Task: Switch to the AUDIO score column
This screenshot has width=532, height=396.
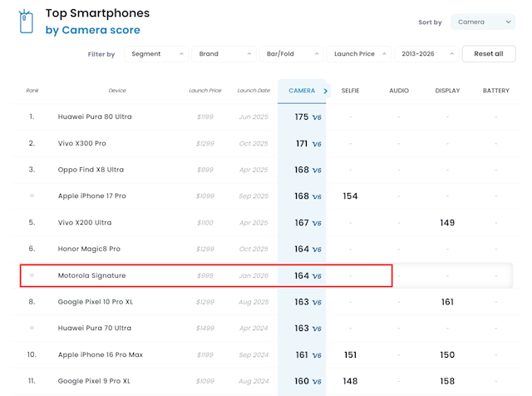Action: pos(399,90)
